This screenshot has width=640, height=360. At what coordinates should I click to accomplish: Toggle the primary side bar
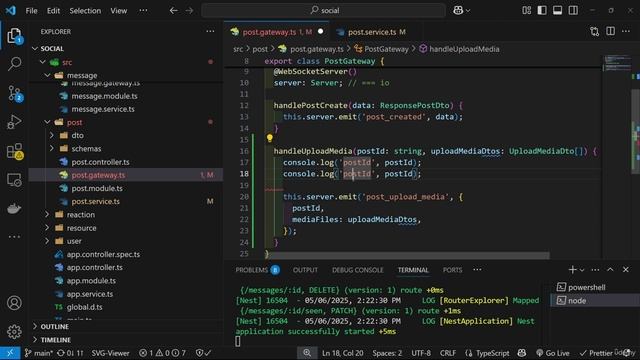click(542, 11)
